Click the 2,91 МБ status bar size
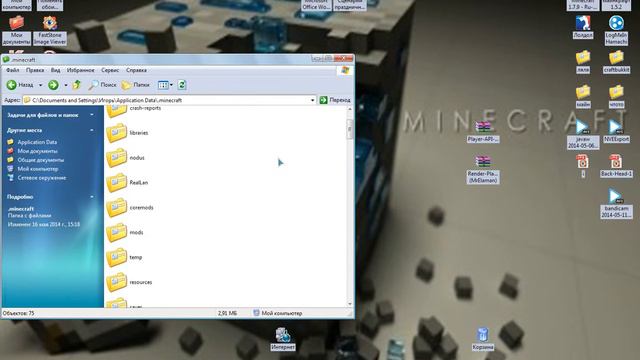Screen dimensions: 640x360 coord(227,313)
